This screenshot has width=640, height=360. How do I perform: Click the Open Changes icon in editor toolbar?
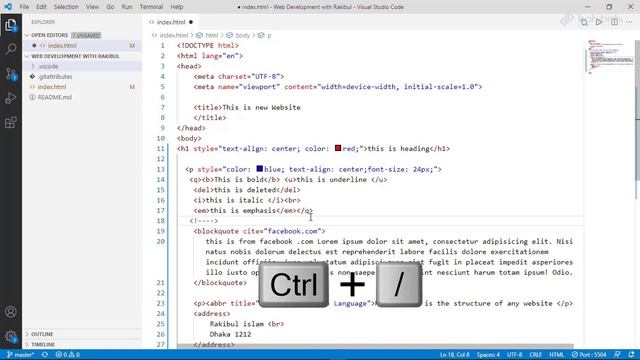[584, 22]
